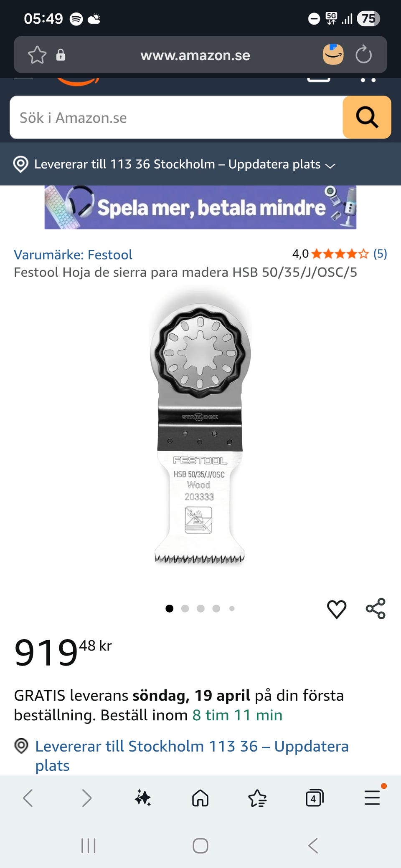This screenshot has height=868, width=401.
Task: Open Varumärke: Festool brand link
Action: pos(73,255)
